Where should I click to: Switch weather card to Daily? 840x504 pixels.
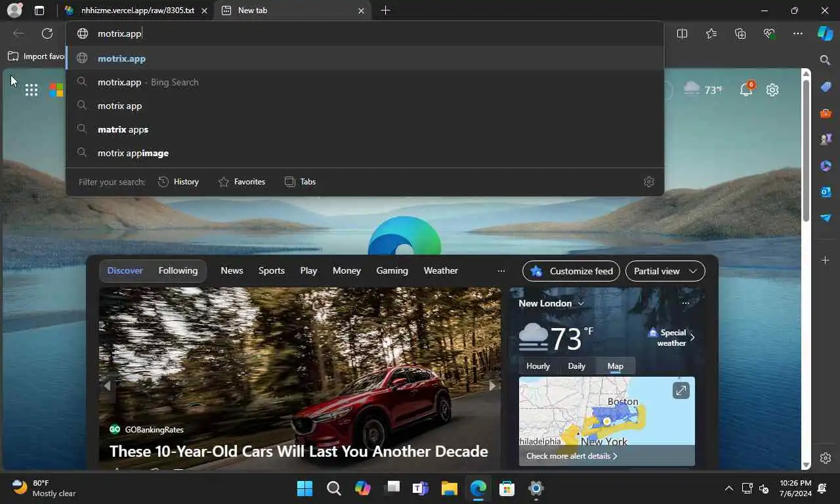(x=576, y=366)
